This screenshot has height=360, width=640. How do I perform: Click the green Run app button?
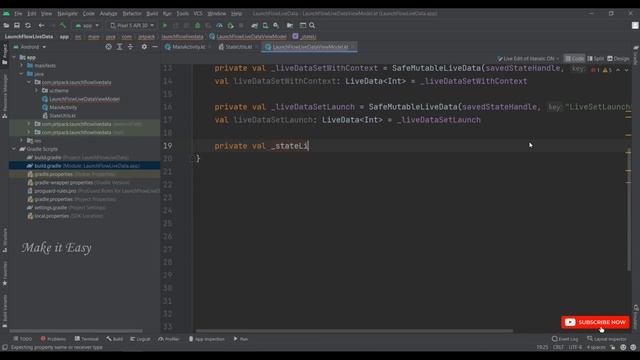pos(165,25)
